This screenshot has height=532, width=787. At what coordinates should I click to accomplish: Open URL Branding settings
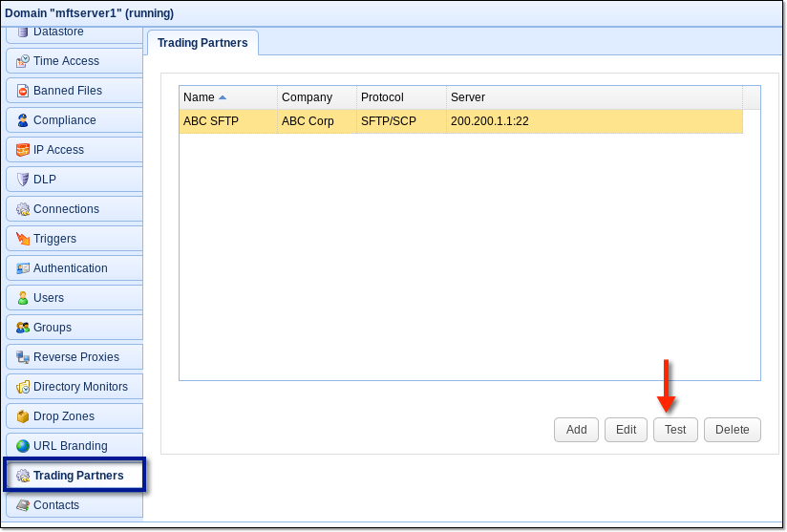(74, 446)
